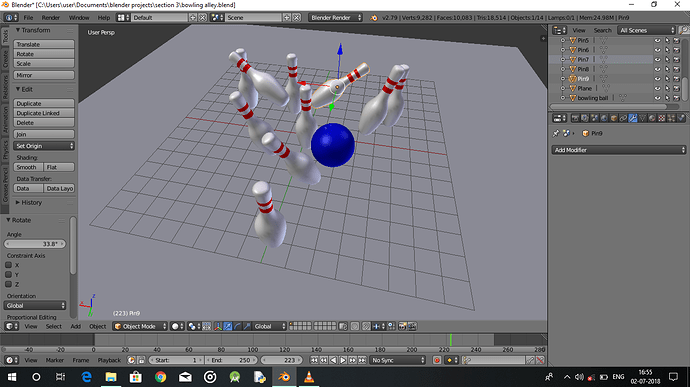Toggle renderability of Plane camera icon
690x387 pixels.
(x=677, y=88)
